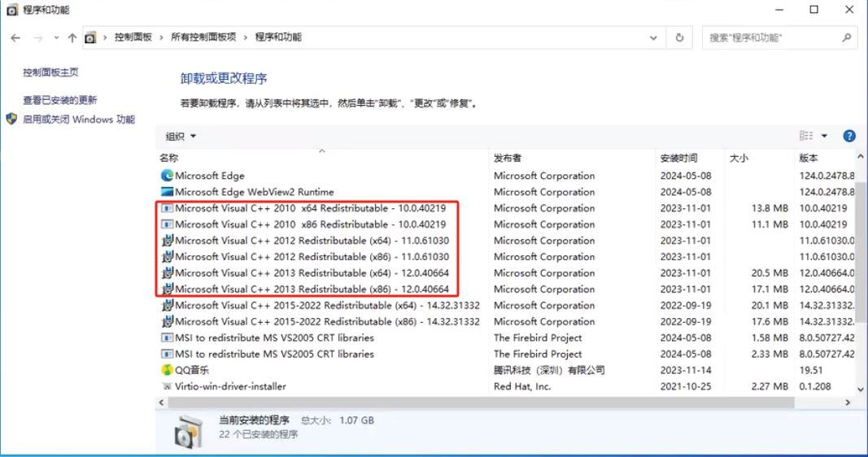Open the recent locations dropdown arrow
Image resolution: width=868 pixels, height=457 pixels.
click(x=56, y=37)
